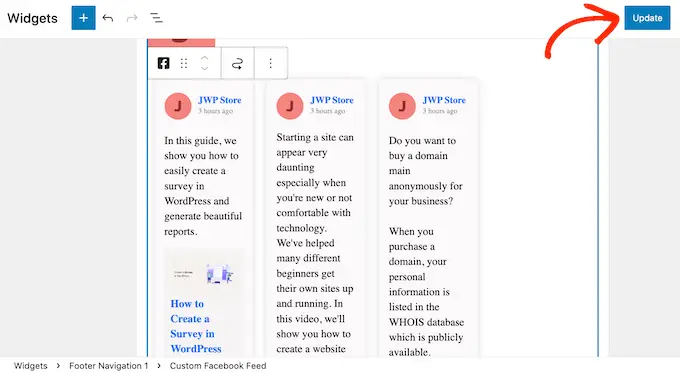
Task: Click the J avatar in first post
Action: (178, 106)
